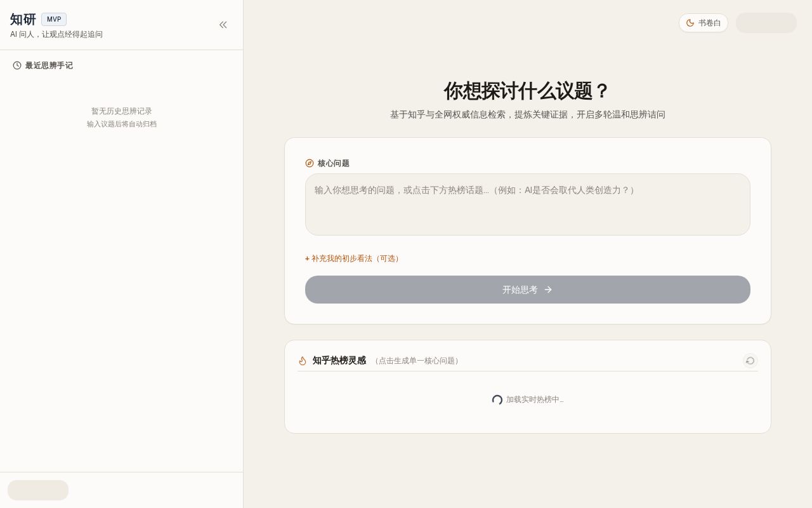
Task: Click the 知研 logo title
Action: (x=23, y=19)
